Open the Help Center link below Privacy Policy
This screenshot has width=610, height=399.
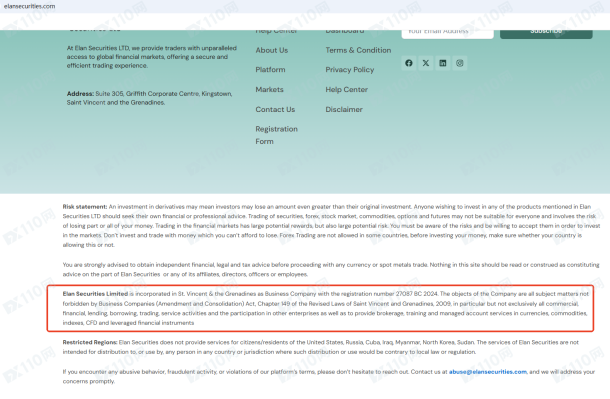click(347, 89)
